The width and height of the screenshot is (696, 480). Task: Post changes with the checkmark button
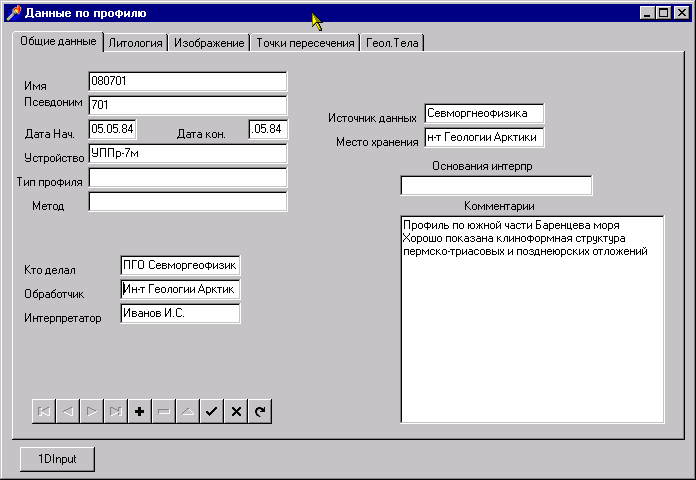tap(211, 411)
